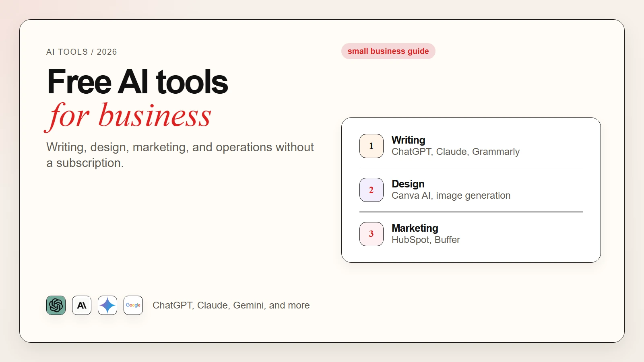Click 'Canva AI, image generation' text
644x362 pixels.
tap(451, 195)
